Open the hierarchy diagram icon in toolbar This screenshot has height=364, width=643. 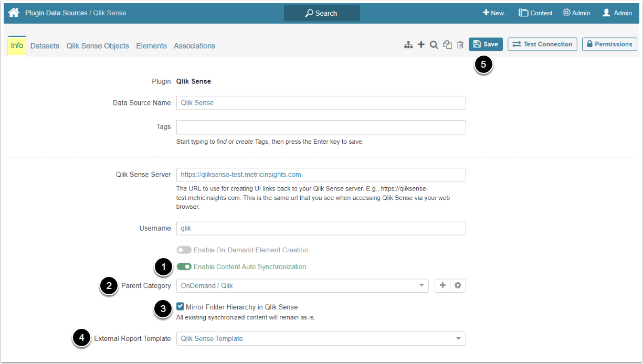408,45
